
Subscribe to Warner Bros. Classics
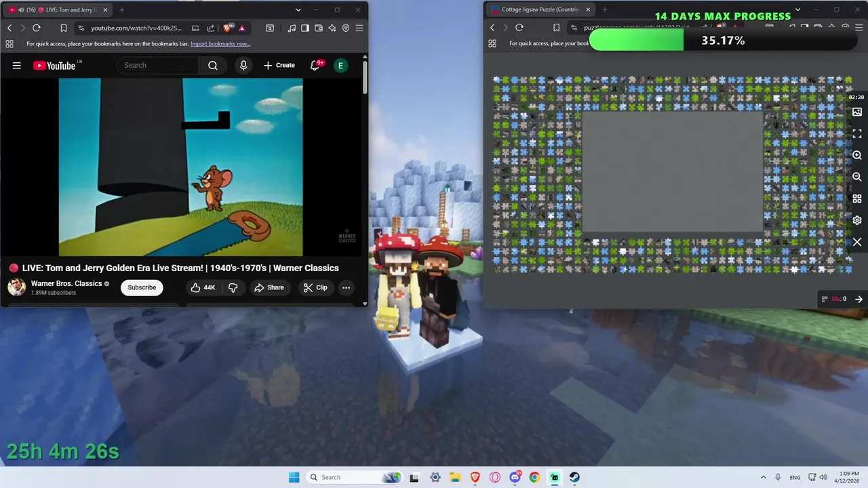[x=142, y=287]
